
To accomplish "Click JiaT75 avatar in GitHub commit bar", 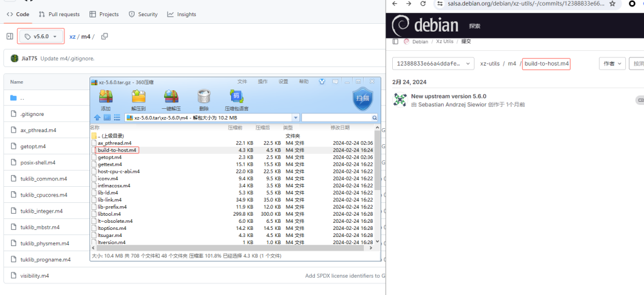I will 15,59.
